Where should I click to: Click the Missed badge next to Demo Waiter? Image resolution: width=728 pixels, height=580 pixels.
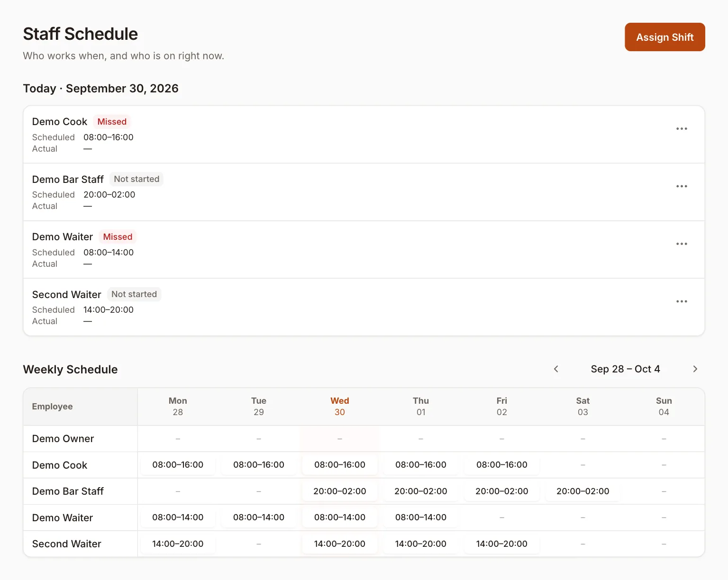point(118,237)
